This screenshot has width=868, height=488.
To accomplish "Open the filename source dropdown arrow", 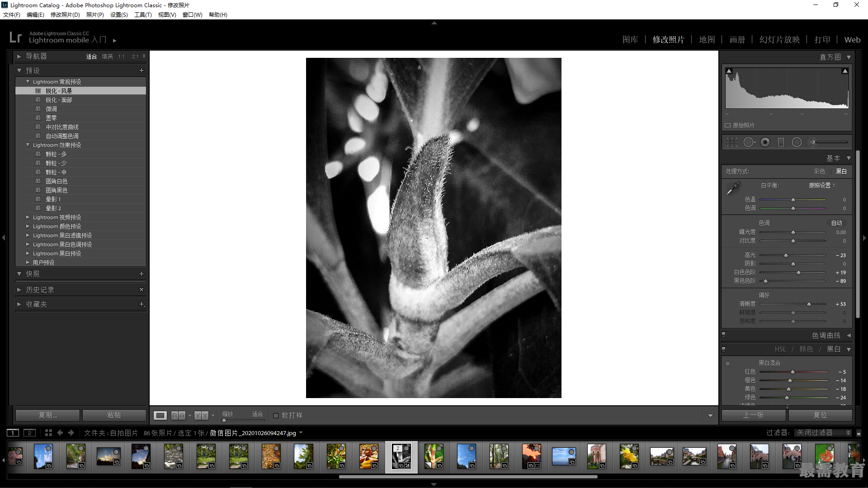I will tap(301, 433).
